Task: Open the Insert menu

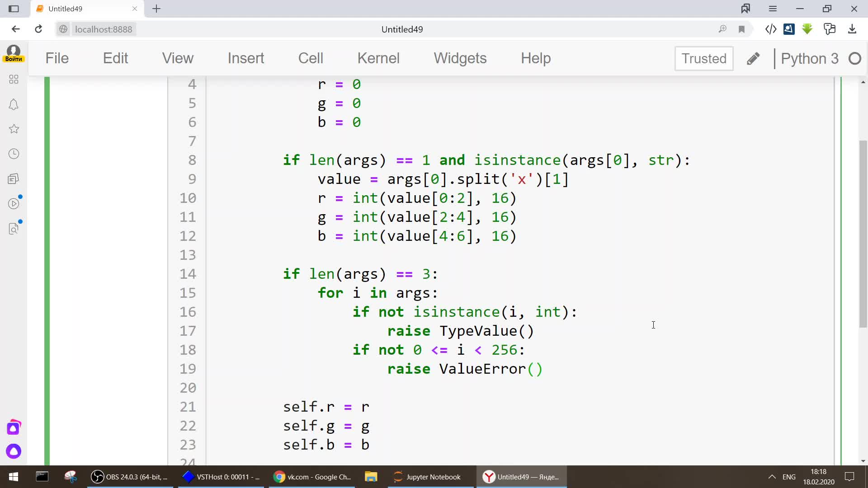Action: 246,58
